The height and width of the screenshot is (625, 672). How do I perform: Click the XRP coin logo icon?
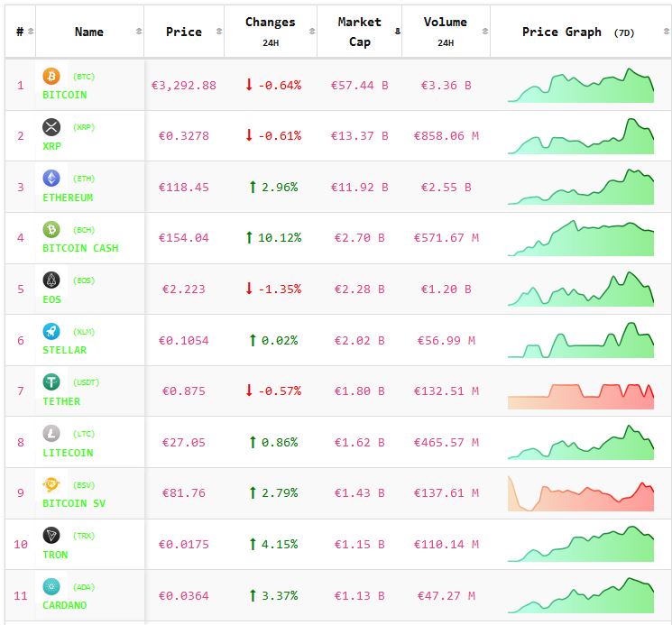[51, 127]
